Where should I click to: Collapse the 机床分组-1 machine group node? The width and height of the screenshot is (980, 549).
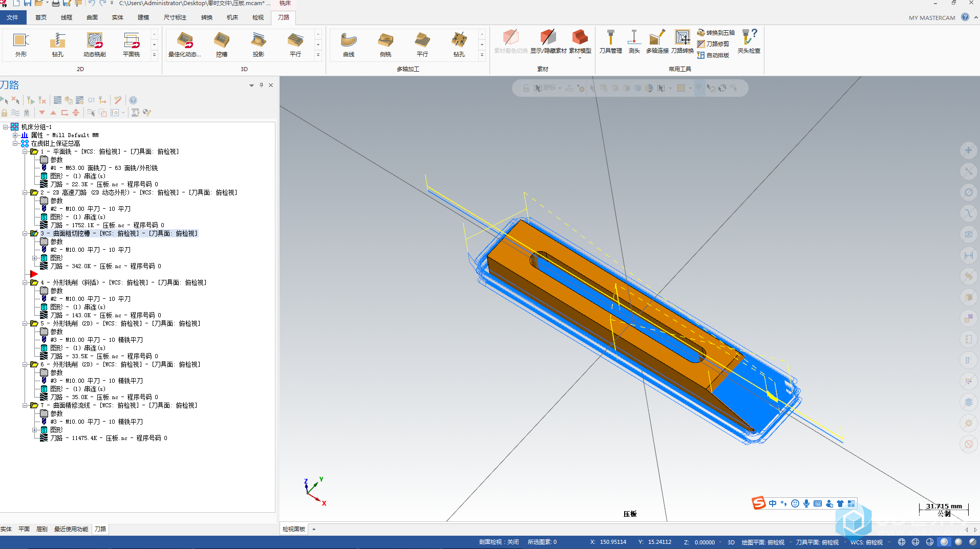(6, 127)
